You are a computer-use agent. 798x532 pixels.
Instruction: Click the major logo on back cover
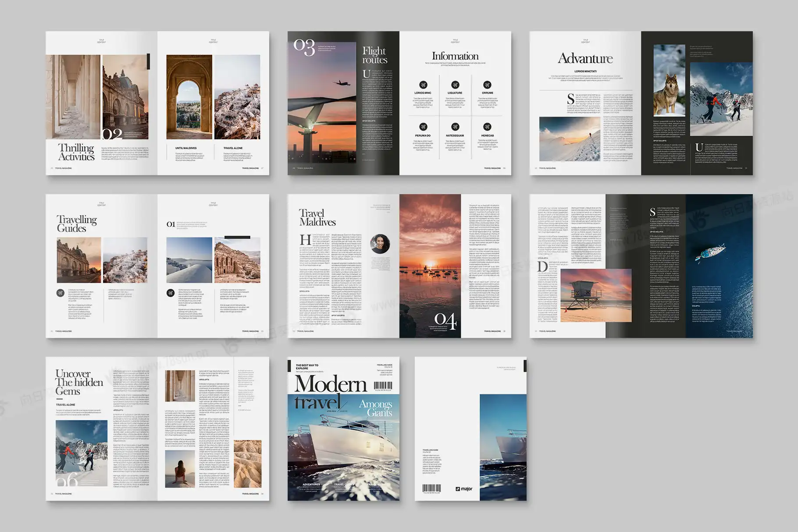pos(464,489)
